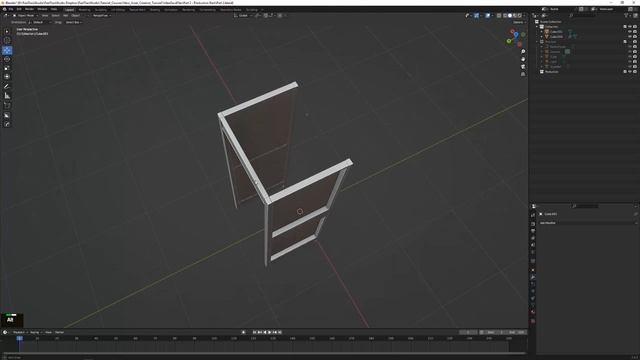The height and width of the screenshot is (360, 640).
Task: Open the timeline Marker menu
Action: coord(59,332)
